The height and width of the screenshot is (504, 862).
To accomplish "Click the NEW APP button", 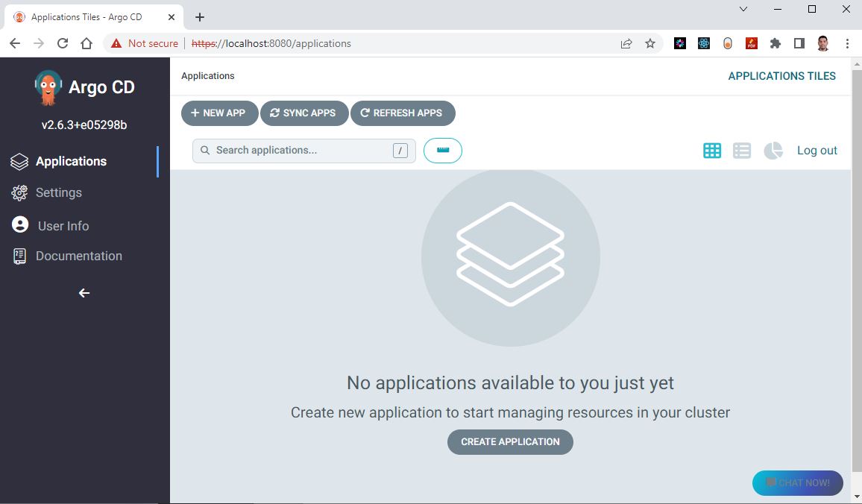I will pyautogui.click(x=219, y=113).
